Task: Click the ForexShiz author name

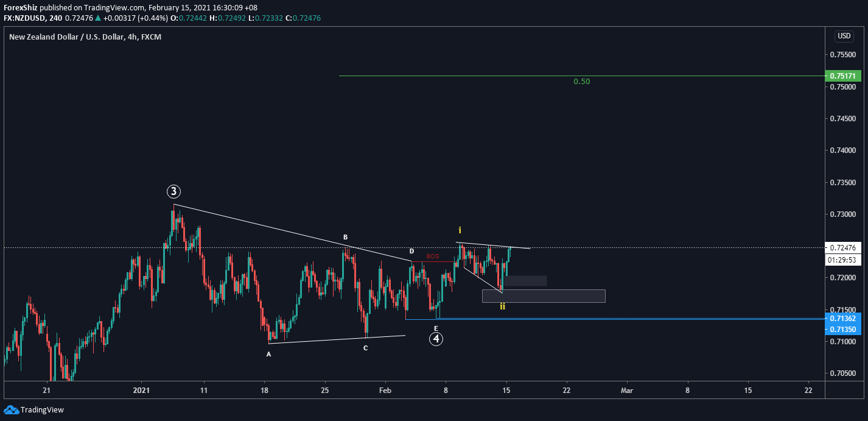Action: coord(20,7)
